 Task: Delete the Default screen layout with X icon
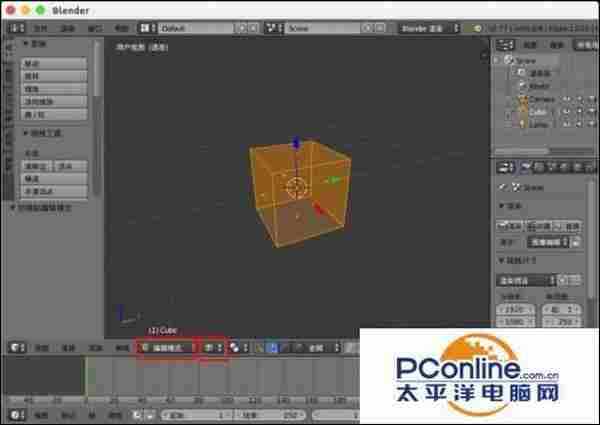pyautogui.click(x=253, y=28)
